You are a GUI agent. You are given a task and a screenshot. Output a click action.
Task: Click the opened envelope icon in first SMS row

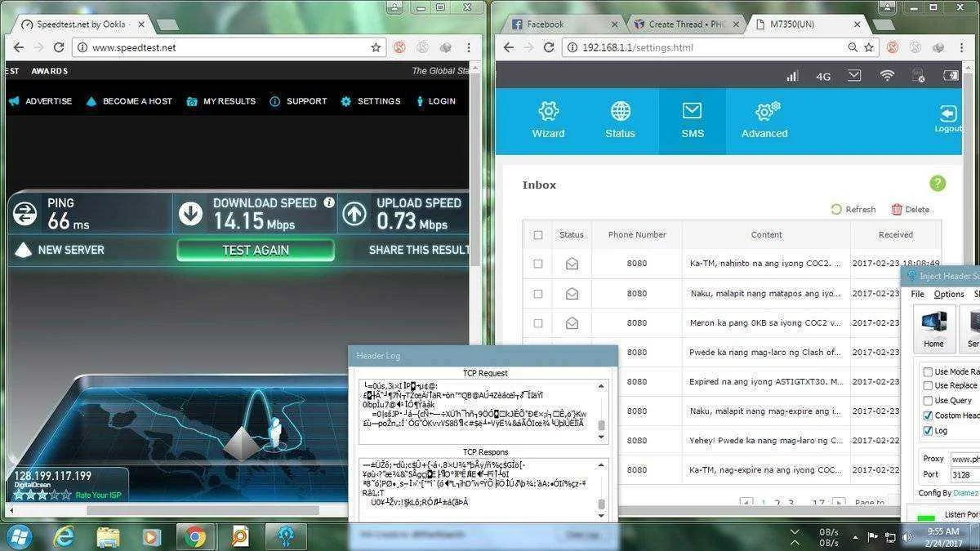(x=572, y=264)
